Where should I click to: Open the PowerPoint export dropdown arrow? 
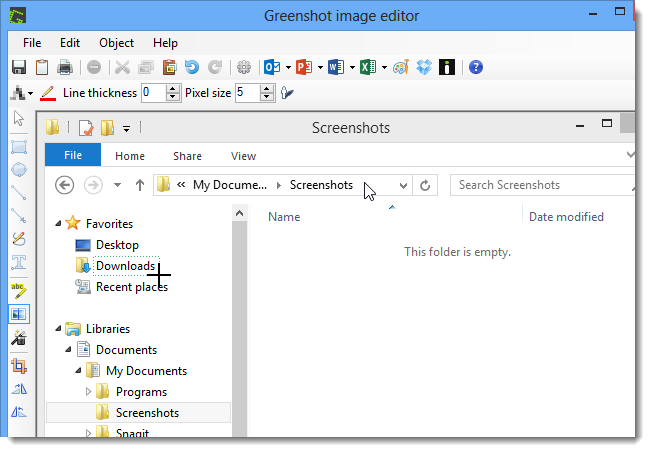point(320,67)
